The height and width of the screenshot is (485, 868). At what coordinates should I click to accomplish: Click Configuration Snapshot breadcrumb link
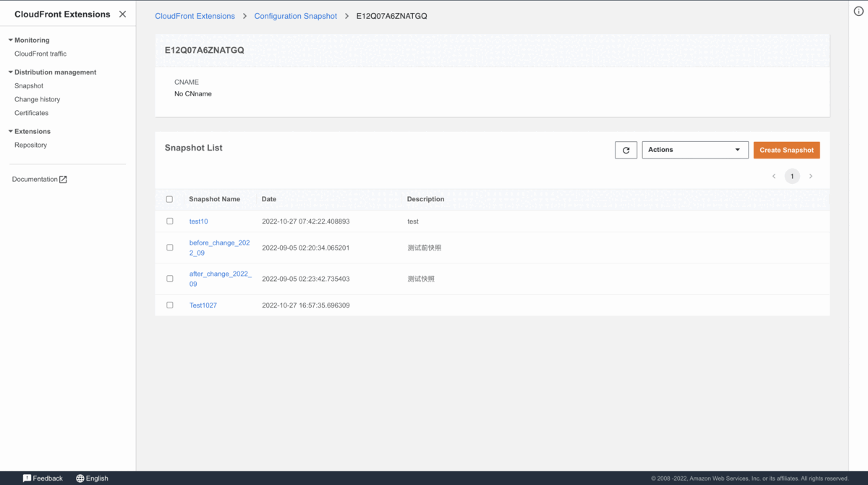tap(296, 16)
